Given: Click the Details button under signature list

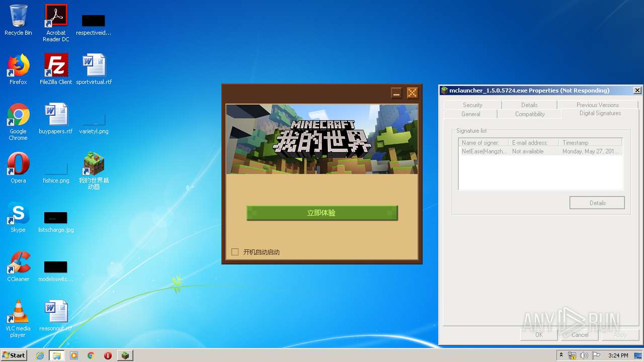Looking at the screenshot, I should click(x=597, y=203).
